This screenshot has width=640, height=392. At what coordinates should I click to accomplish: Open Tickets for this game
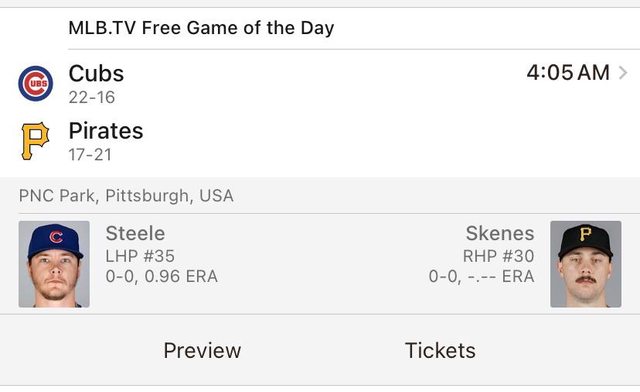click(440, 350)
